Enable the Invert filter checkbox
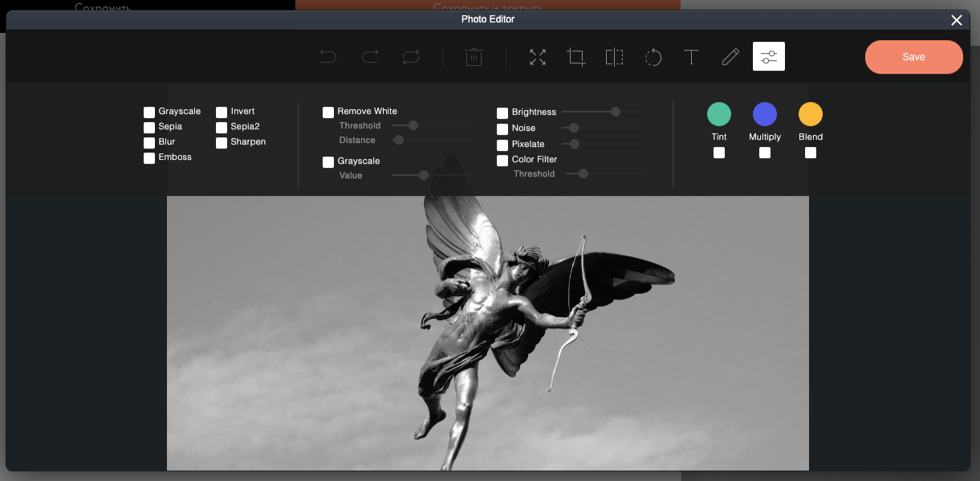980x481 pixels. click(x=222, y=112)
